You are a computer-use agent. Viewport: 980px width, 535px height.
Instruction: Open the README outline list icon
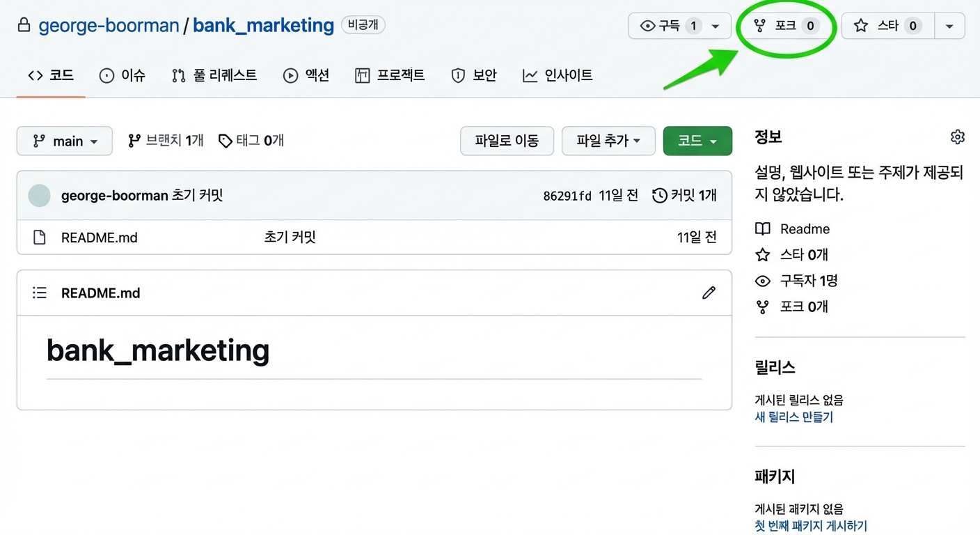tap(40, 293)
